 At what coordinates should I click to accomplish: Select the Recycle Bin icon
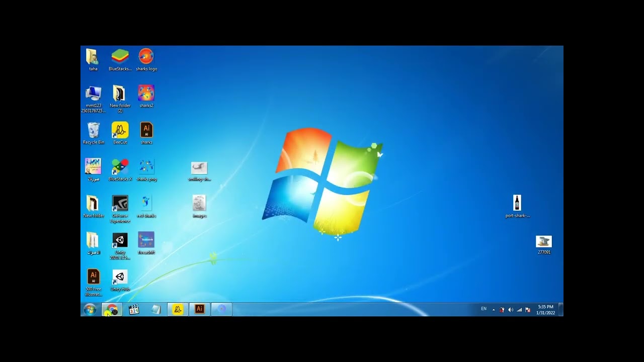(x=93, y=133)
